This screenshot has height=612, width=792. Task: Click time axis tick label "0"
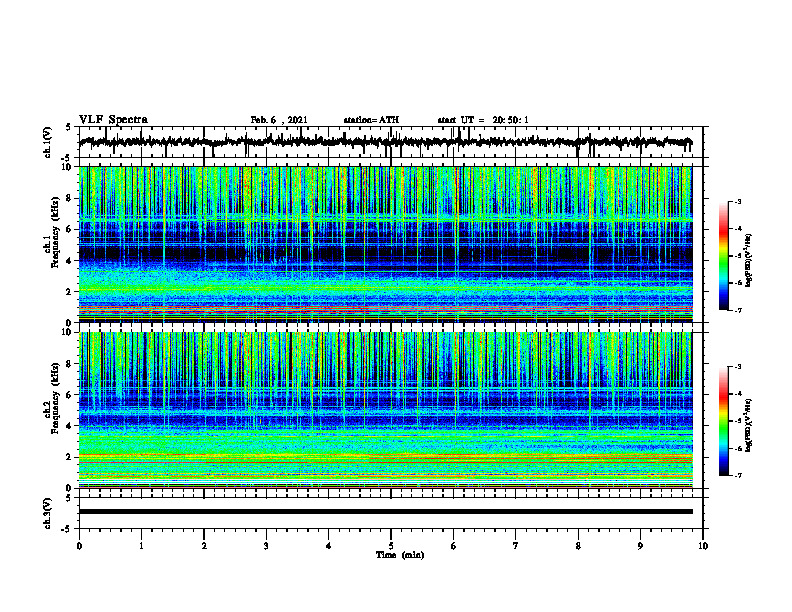(x=79, y=546)
